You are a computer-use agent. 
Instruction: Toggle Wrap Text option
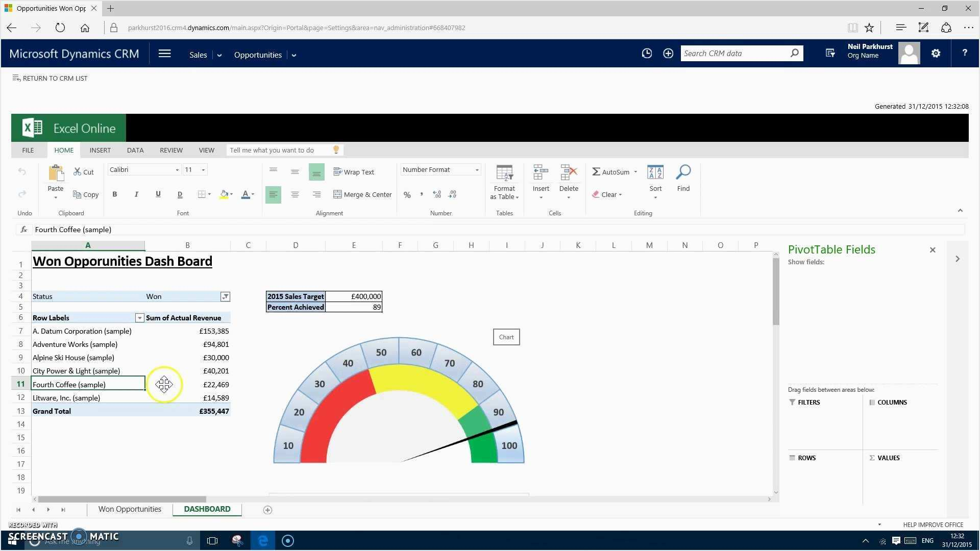tap(354, 172)
